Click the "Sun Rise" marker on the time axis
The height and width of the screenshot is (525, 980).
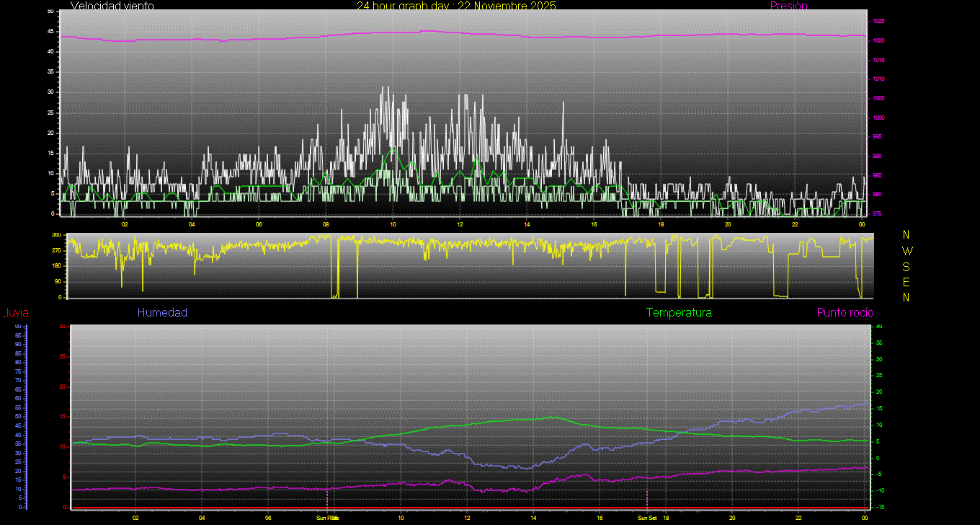pyautogui.click(x=328, y=518)
